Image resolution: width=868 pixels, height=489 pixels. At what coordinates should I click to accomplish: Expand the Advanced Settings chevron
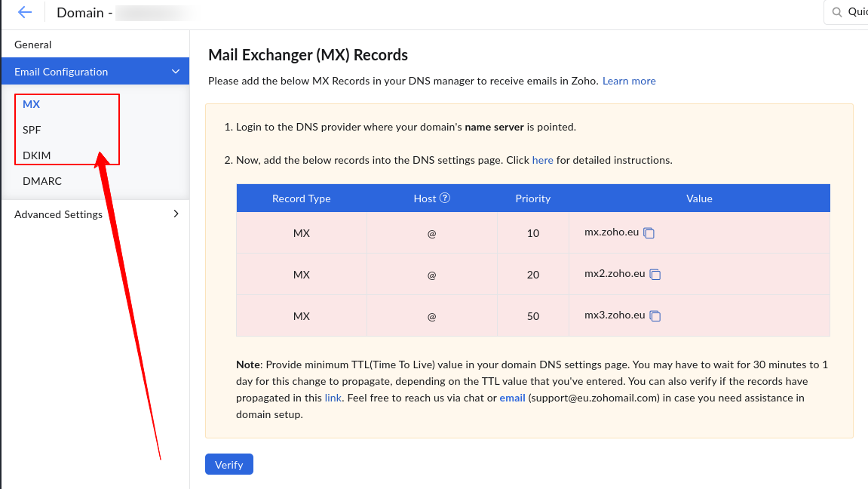coord(176,214)
